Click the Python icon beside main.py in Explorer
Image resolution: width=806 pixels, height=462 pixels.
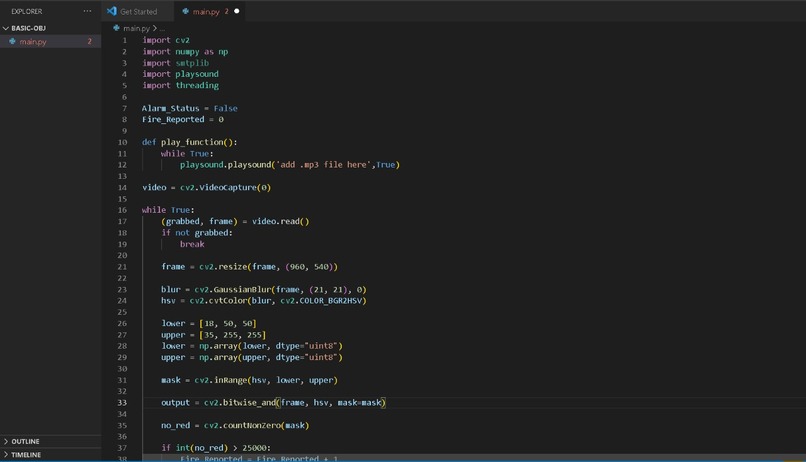pos(12,41)
